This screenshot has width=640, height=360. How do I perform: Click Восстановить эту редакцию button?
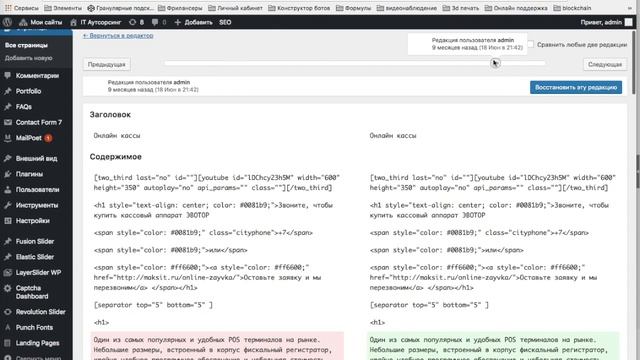[576, 87]
